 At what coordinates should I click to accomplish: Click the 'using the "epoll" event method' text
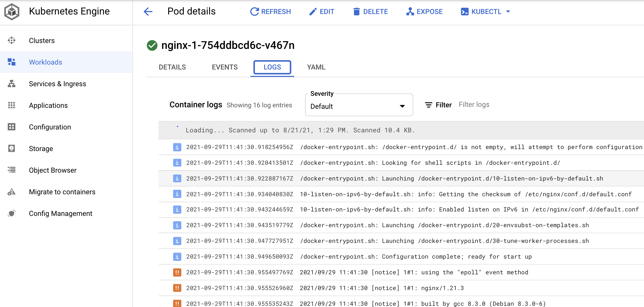click(x=474, y=272)
